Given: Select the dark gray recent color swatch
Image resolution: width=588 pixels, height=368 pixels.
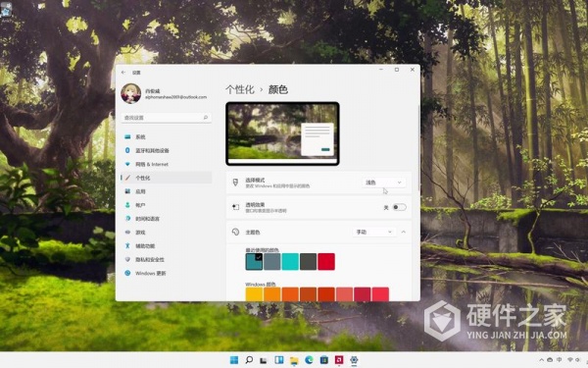Looking at the screenshot, I should pyautogui.click(x=309, y=261).
